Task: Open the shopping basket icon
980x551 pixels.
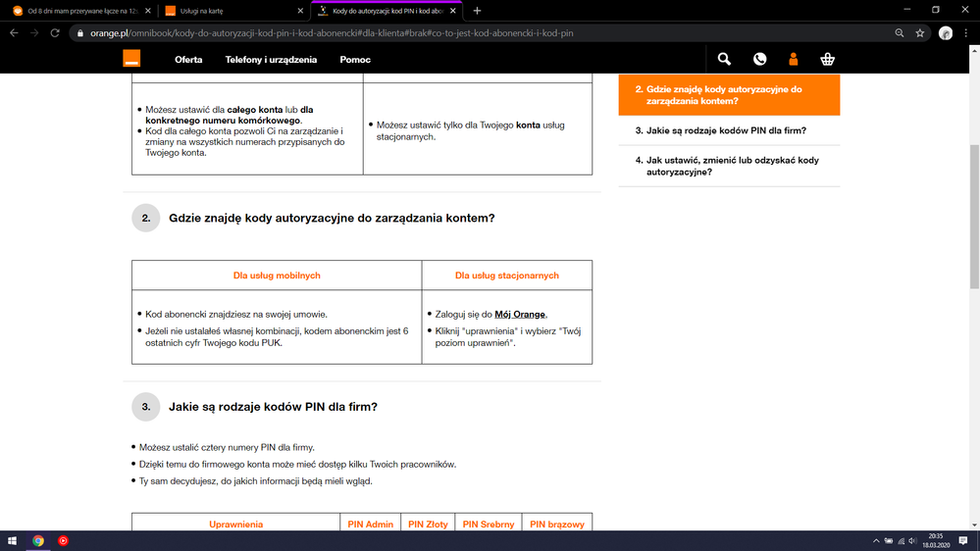Action: [828, 60]
